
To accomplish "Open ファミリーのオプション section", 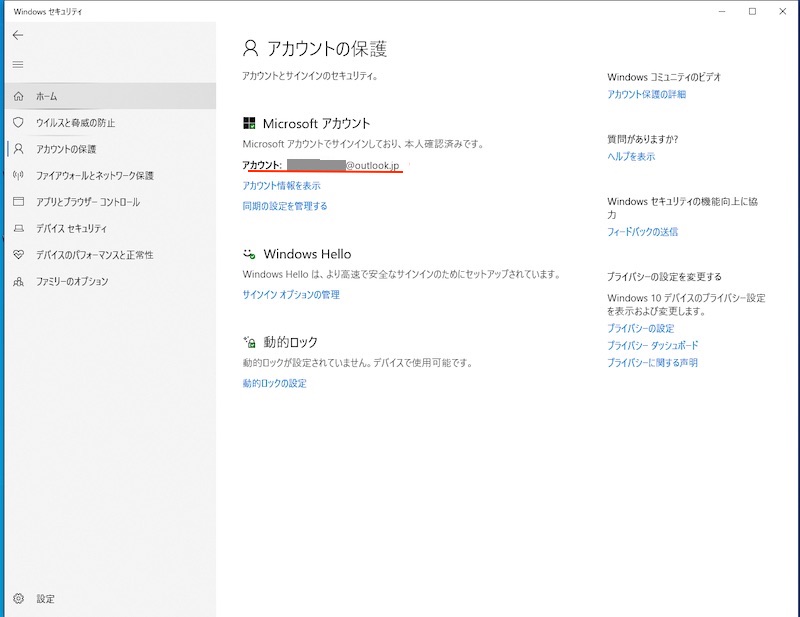I will [110, 281].
